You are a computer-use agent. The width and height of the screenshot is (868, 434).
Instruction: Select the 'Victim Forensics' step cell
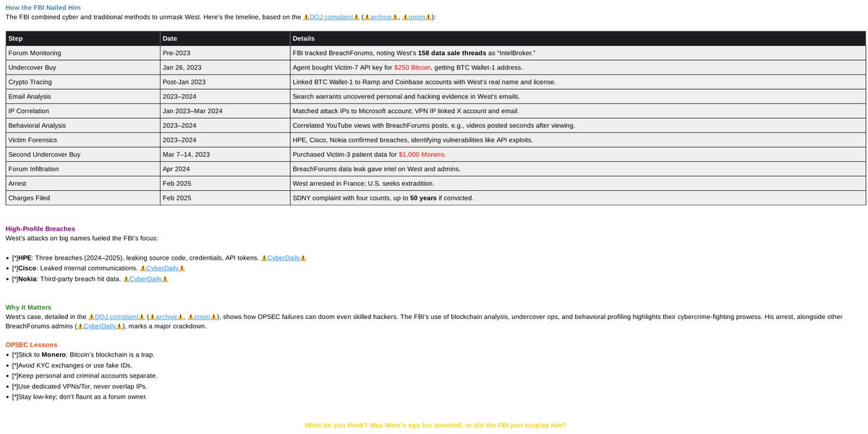(x=82, y=140)
